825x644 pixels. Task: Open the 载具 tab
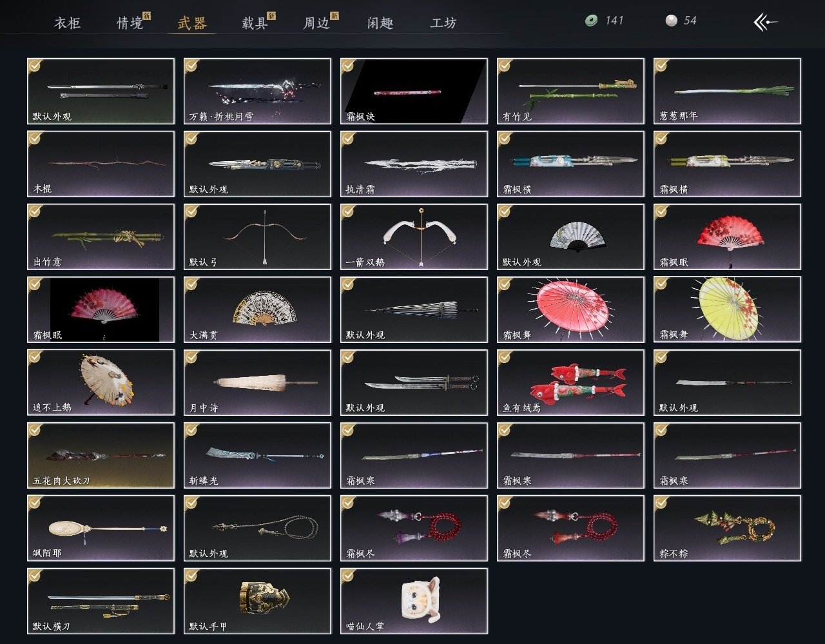(255, 23)
